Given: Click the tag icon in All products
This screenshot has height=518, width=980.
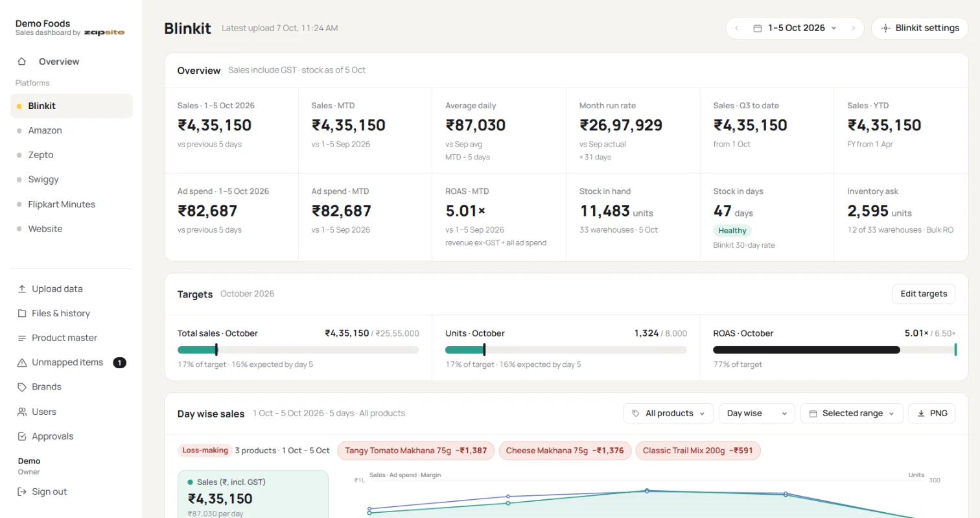Looking at the screenshot, I should coord(636,414).
